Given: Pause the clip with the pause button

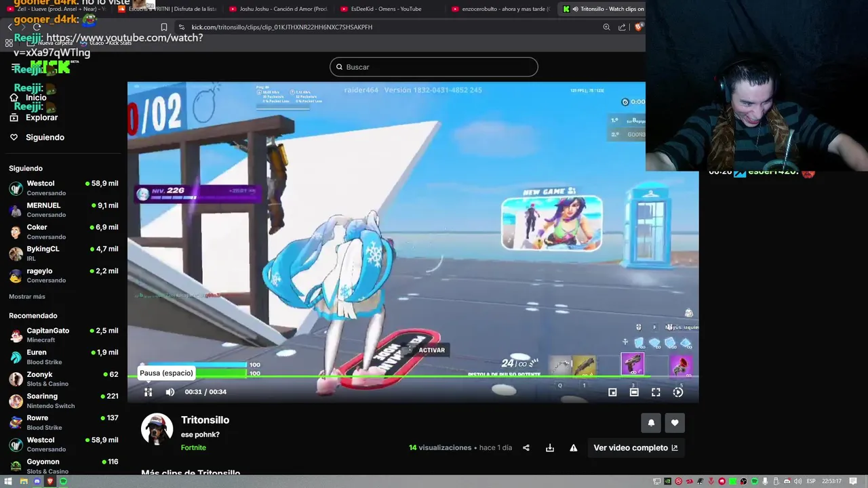Looking at the screenshot, I should point(148,392).
